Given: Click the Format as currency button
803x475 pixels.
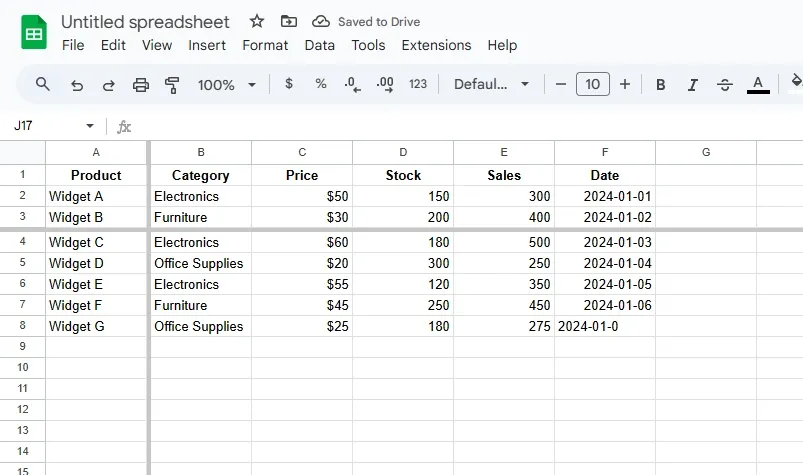Looking at the screenshot, I should point(289,84).
